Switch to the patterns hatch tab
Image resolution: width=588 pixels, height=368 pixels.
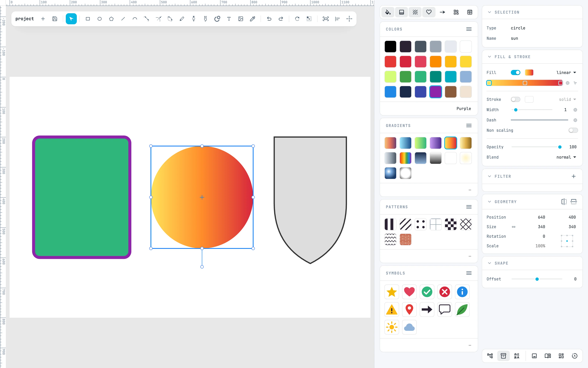coord(415,12)
